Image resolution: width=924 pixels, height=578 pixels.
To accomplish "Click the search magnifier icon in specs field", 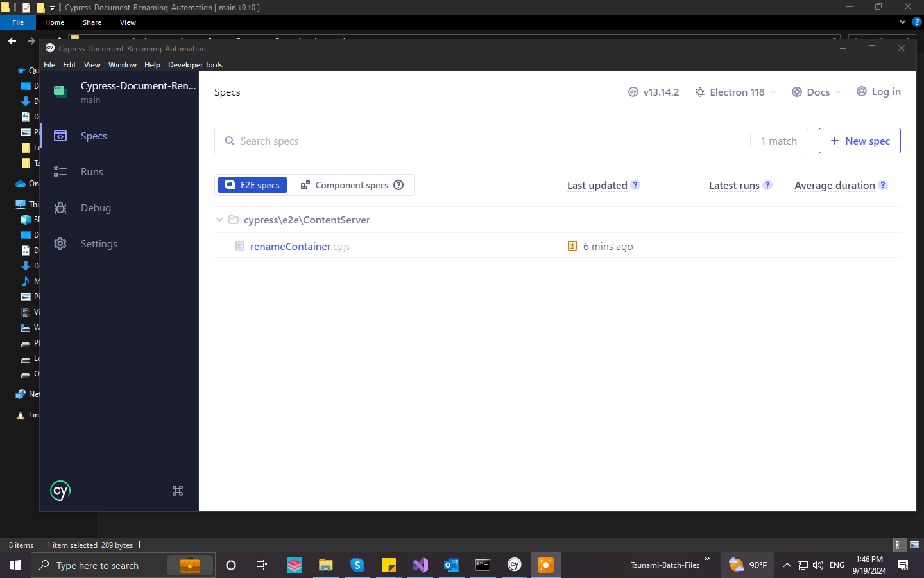I will [x=229, y=141].
